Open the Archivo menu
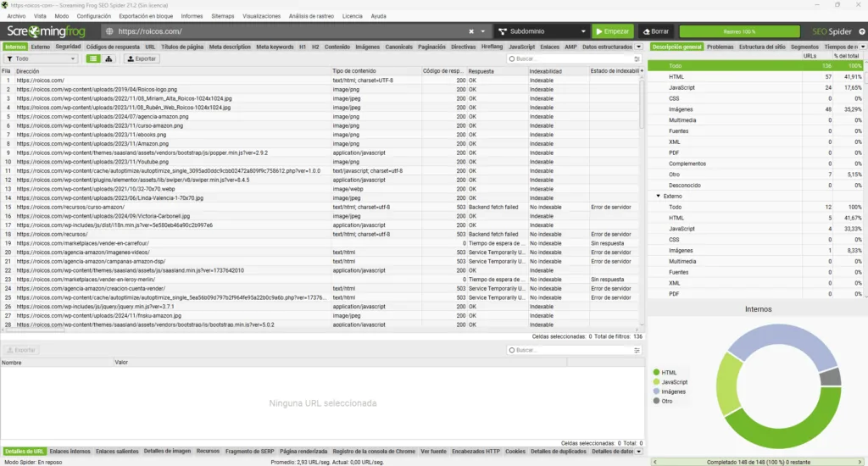 point(16,16)
